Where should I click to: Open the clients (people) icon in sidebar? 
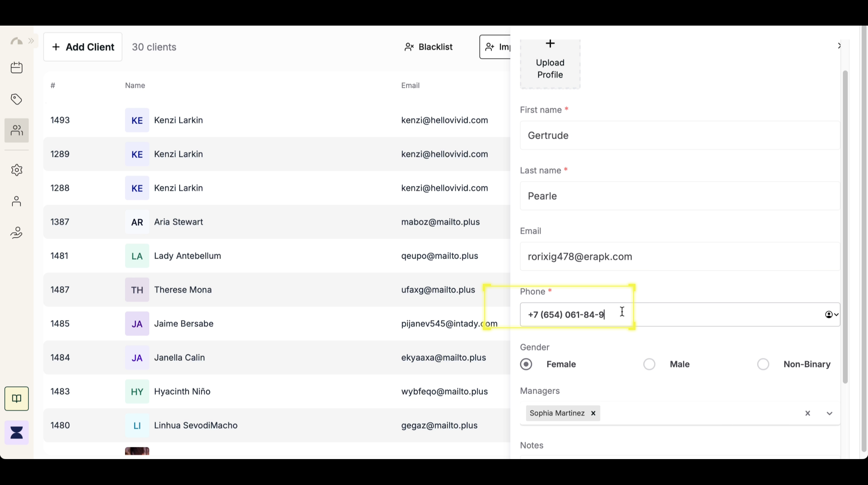17,130
